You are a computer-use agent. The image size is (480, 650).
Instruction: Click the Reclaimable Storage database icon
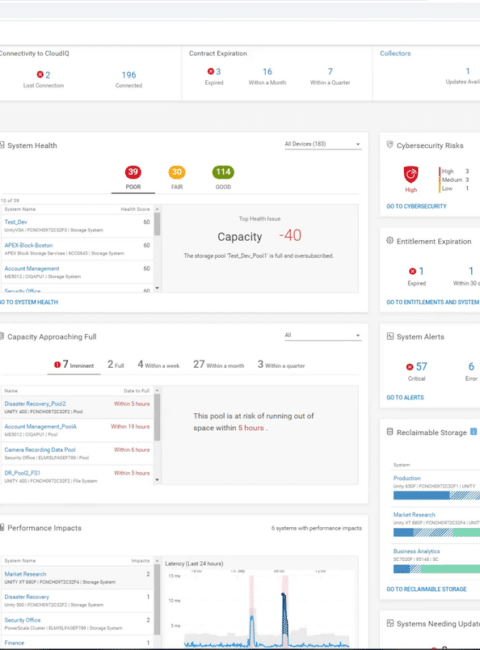(x=390, y=432)
